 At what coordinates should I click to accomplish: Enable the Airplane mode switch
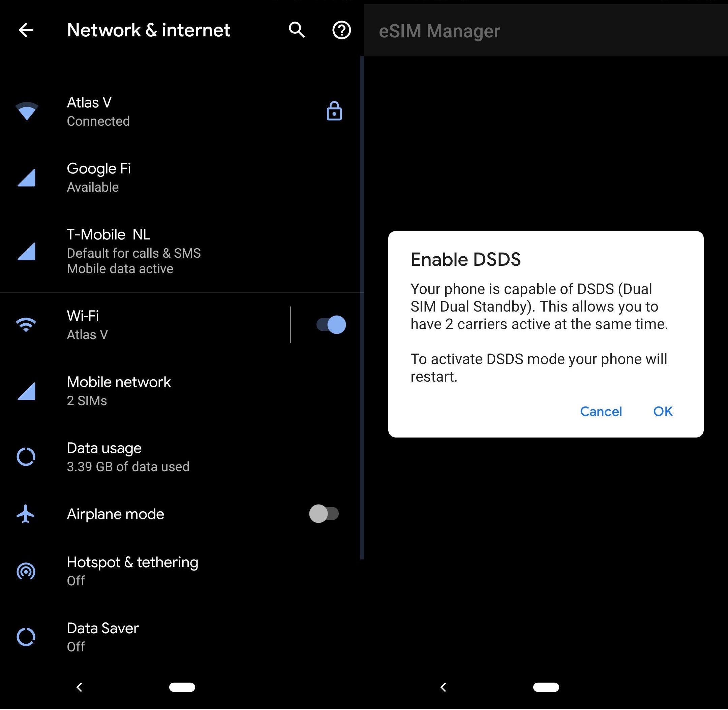coord(324,514)
